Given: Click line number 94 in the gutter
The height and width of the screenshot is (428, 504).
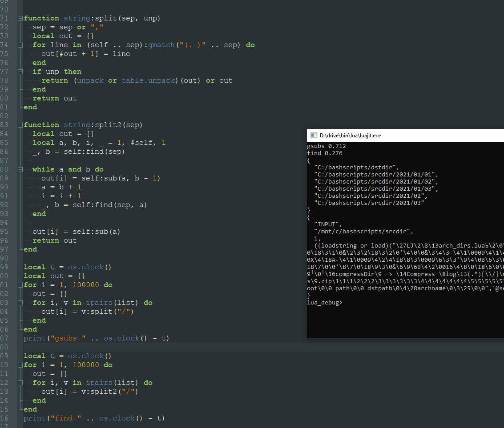Looking at the screenshot, I should 4,223.
